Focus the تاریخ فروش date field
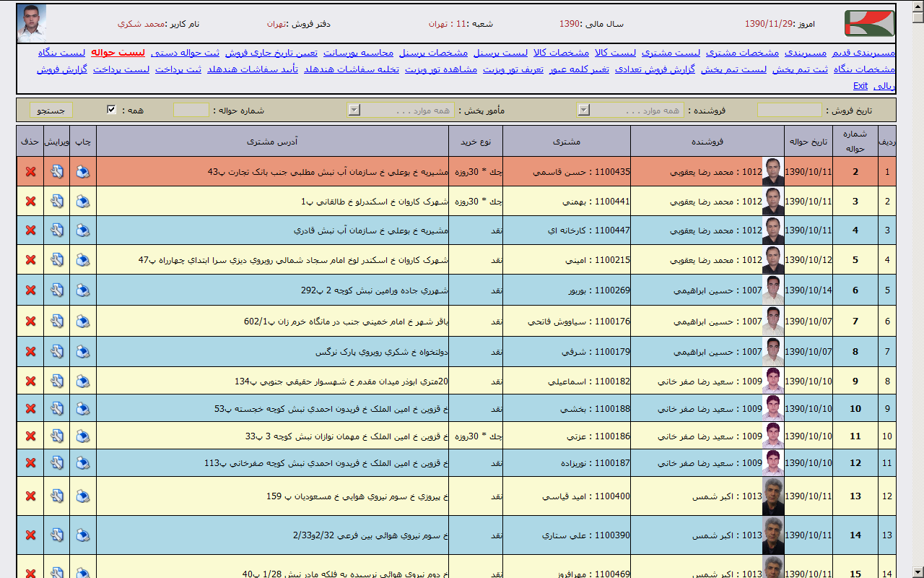 (x=788, y=110)
